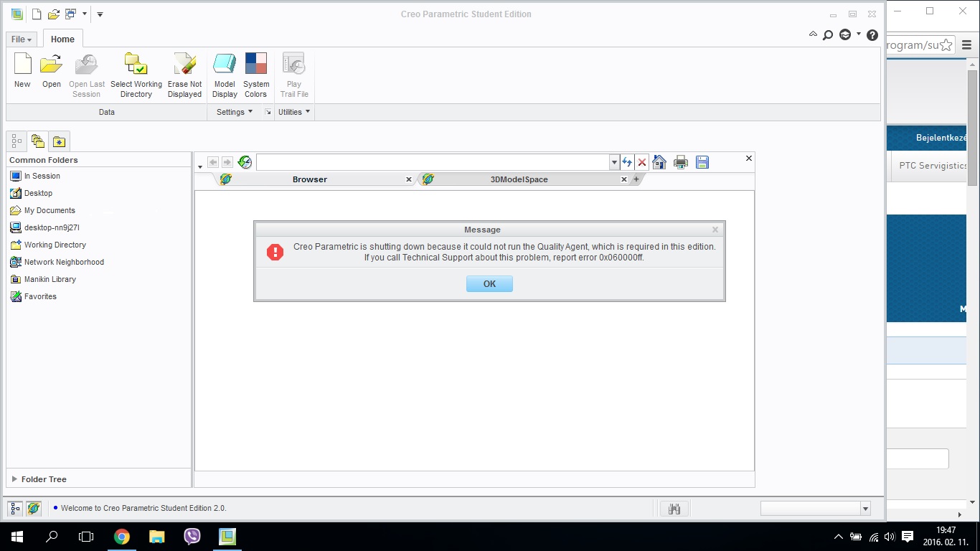
Task: Click the browser address input field
Action: click(433, 162)
